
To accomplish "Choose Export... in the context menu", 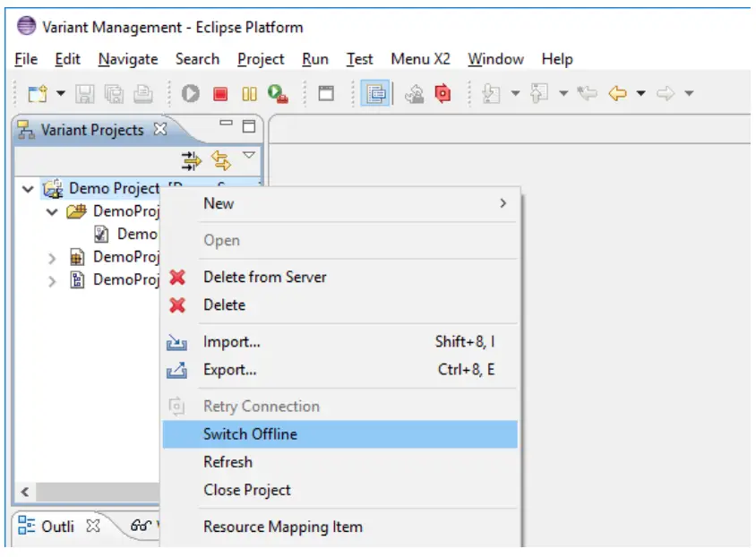I will tap(340, 370).
